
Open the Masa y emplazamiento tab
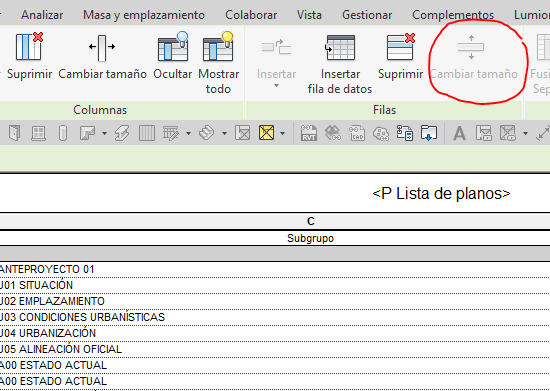click(144, 15)
